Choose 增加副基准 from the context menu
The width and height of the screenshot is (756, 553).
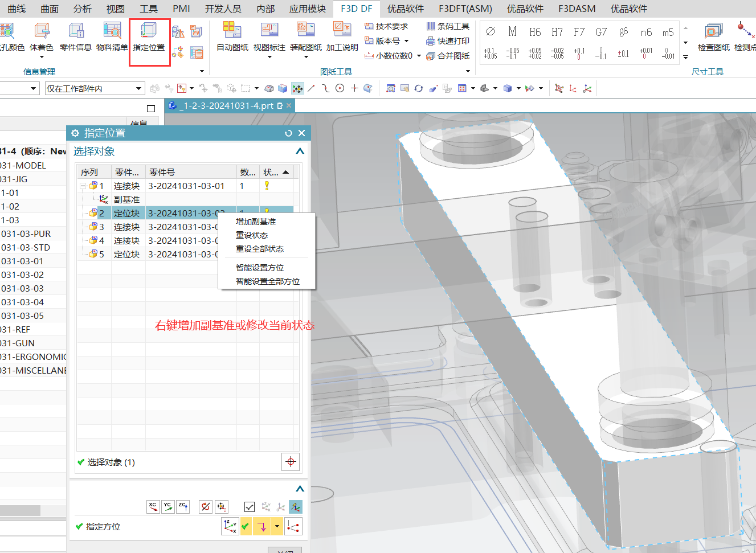(x=256, y=222)
